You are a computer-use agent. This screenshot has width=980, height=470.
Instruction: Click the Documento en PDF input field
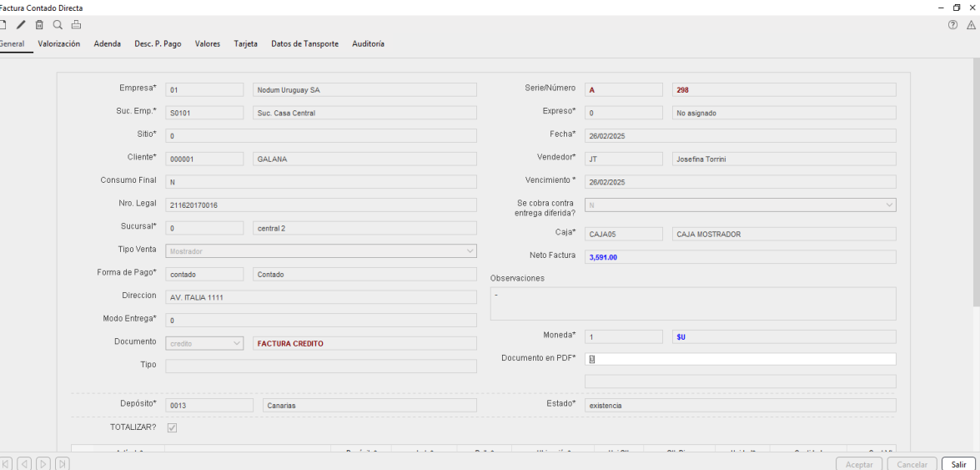point(740,359)
